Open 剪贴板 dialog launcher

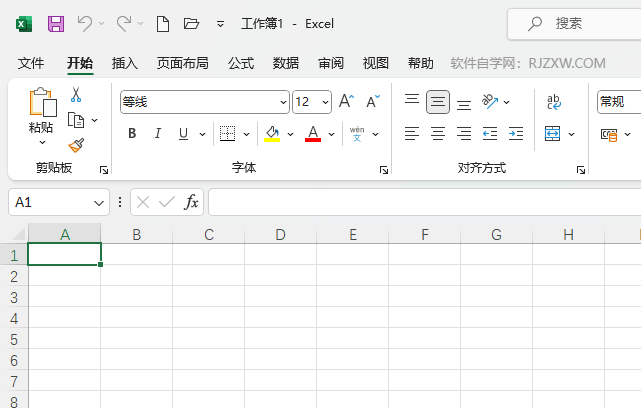pos(104,170)
